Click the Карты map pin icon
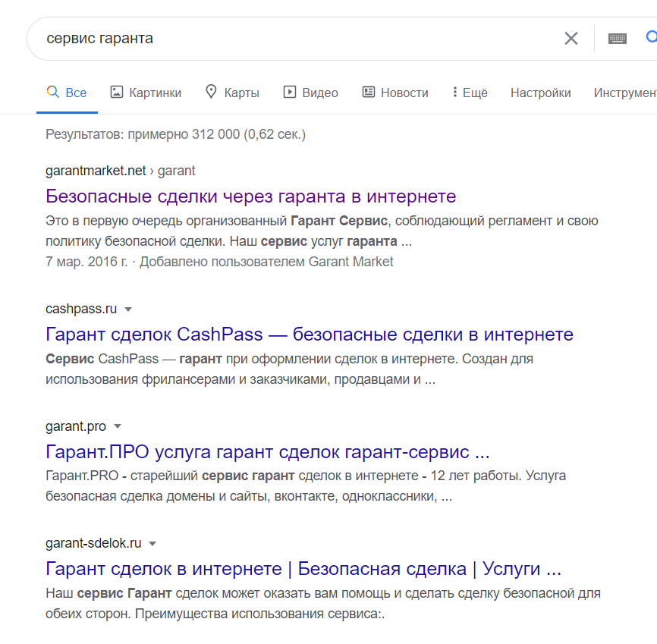The height and width of the screenshot is (644, 657). (x=211, y=92)
